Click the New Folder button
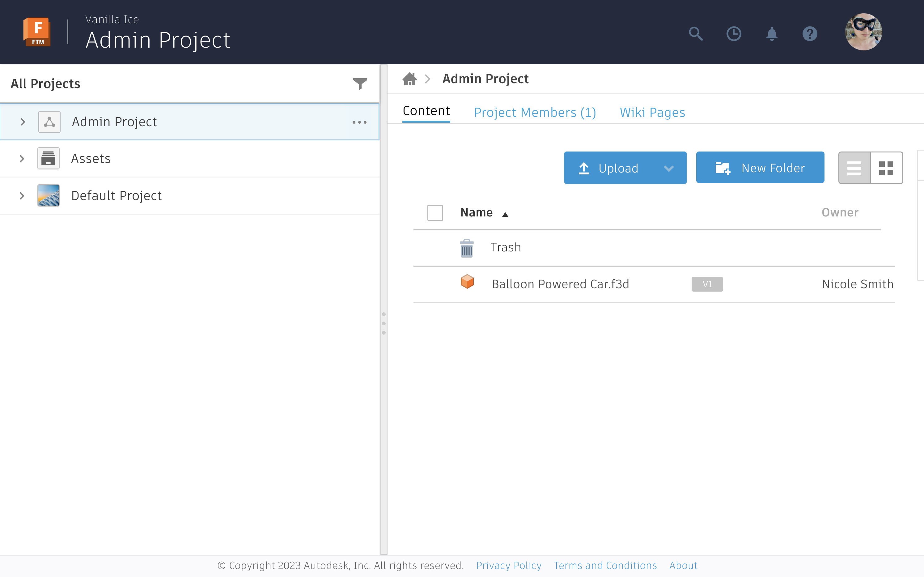 pyautogui.click(x=760, y=168)
